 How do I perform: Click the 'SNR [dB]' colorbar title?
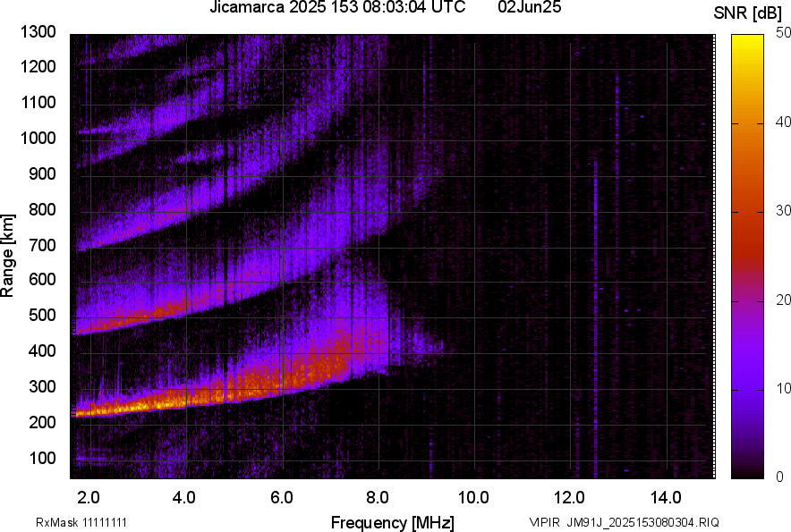(748, 13)
